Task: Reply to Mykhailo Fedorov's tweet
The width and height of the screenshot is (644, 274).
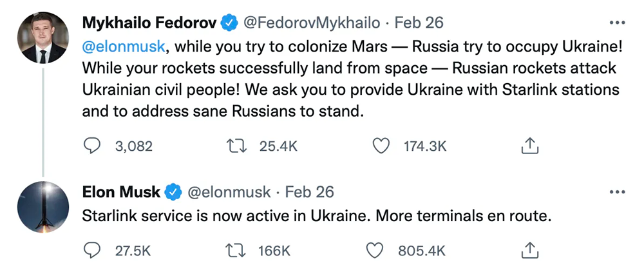Action: pyautogui.click(x=93, y=146)
